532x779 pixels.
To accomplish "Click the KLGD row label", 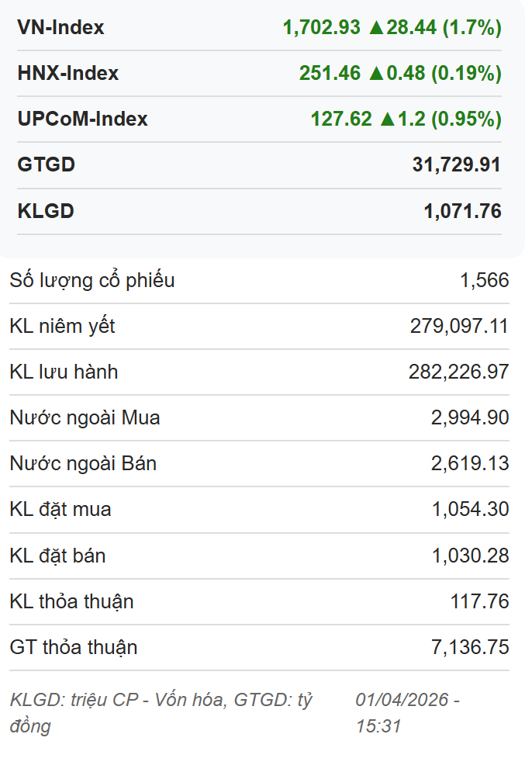I will point(45,211).
